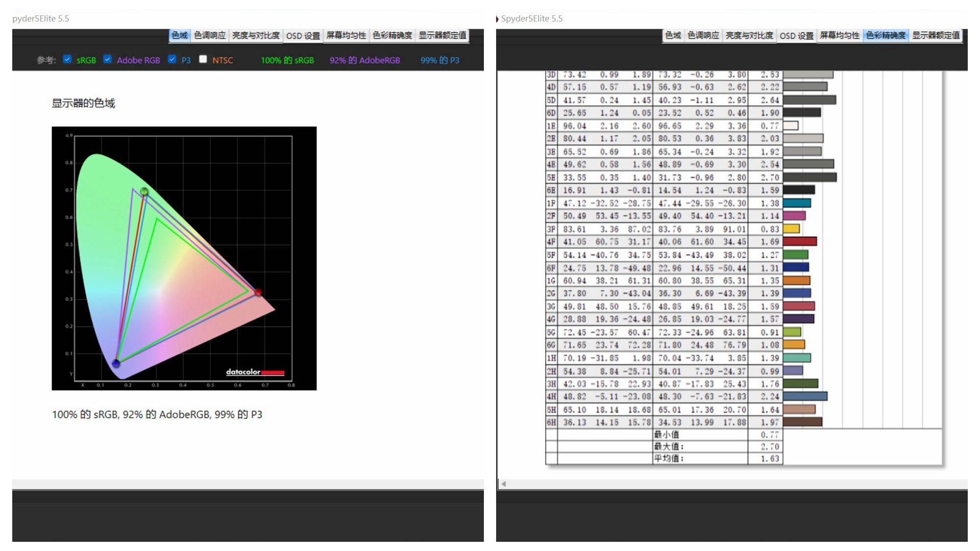Switch to 色彩精确度 tab in left window

(x=392, y=35)
